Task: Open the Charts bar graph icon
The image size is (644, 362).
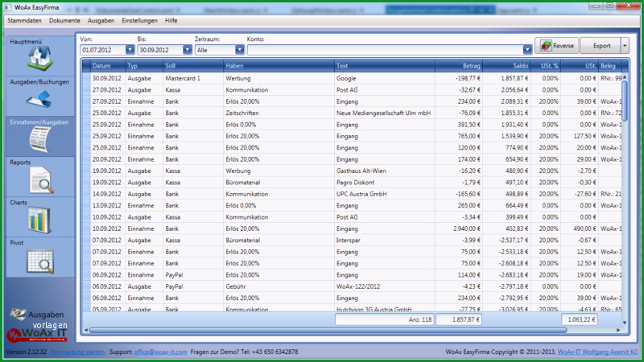Action: [x=39, y=220]
